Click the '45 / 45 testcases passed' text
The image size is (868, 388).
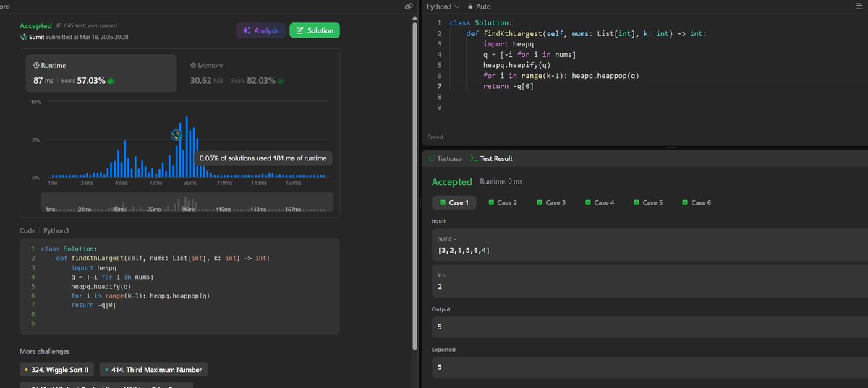pyautogui.click(x=88, y=27)
